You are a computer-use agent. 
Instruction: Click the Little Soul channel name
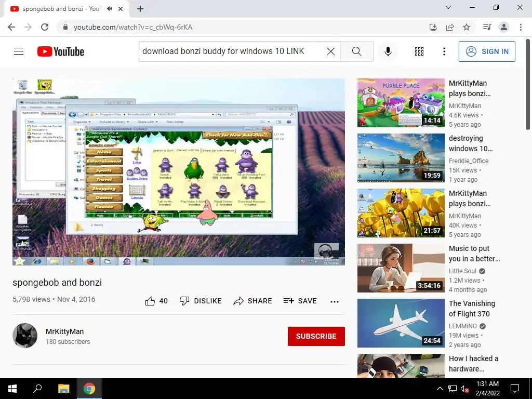tap(462, 271)
